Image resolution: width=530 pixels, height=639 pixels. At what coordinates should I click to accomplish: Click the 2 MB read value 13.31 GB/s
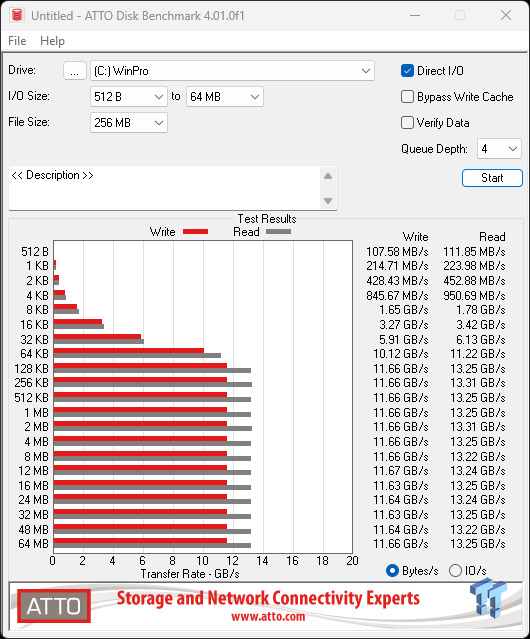[477, 427]
